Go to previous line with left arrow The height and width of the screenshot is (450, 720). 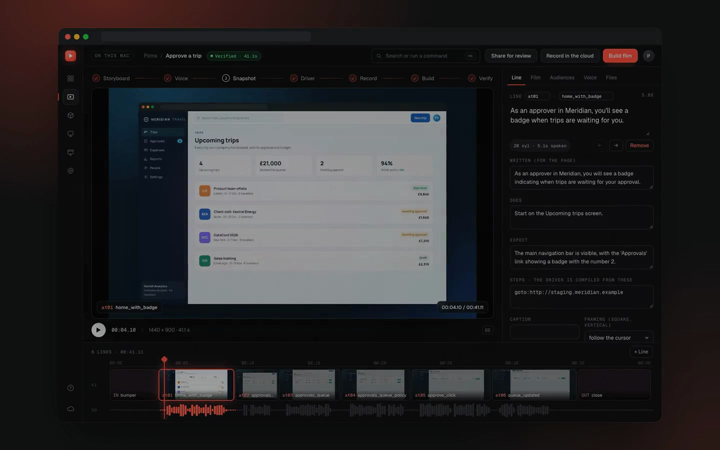point(599,146)
